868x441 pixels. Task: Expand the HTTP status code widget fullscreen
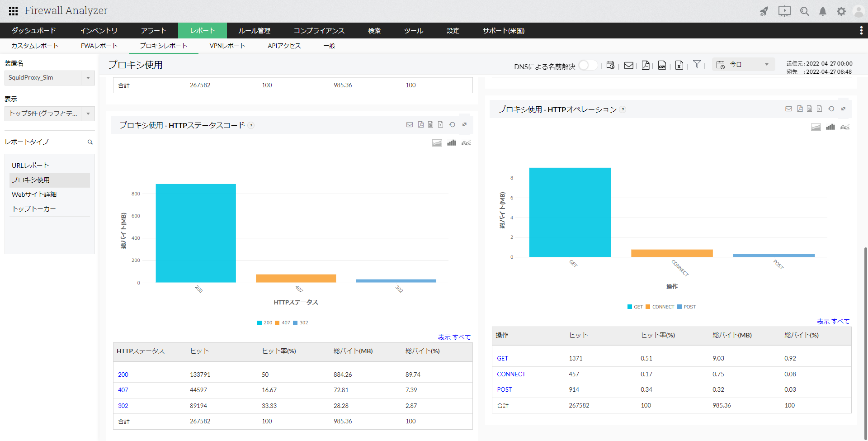pyautogui.click(x=464, y=125)
